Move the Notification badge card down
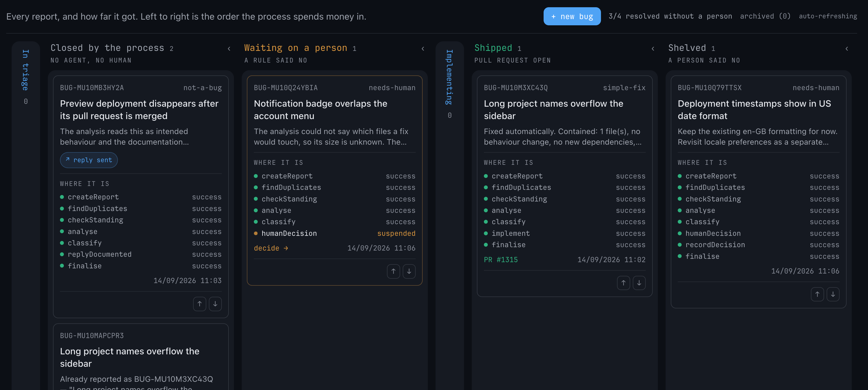The image size is (868, 390). (x=409, y=271)
